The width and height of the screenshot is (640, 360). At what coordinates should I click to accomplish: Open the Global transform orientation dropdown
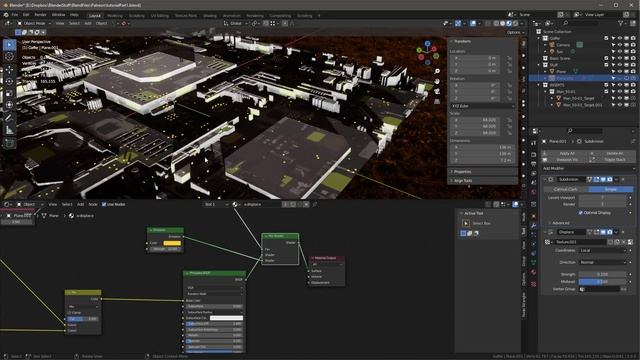(236, 23)
